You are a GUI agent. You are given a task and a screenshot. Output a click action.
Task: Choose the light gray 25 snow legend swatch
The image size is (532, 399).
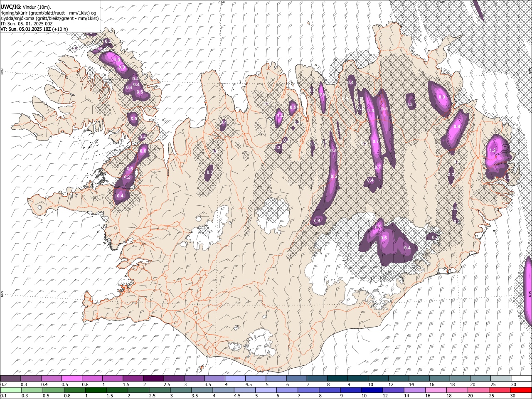click(x=501, y=378)
